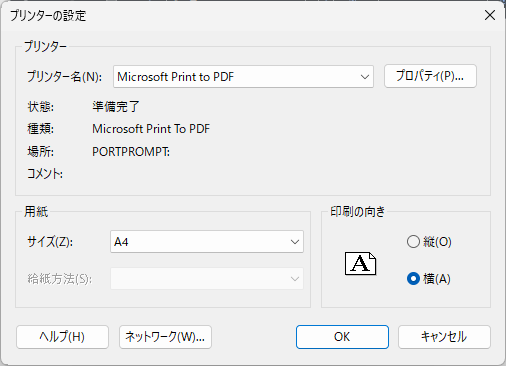Click the プリンター名(N): label
The image size is (506, 366).
click(64, 77)
